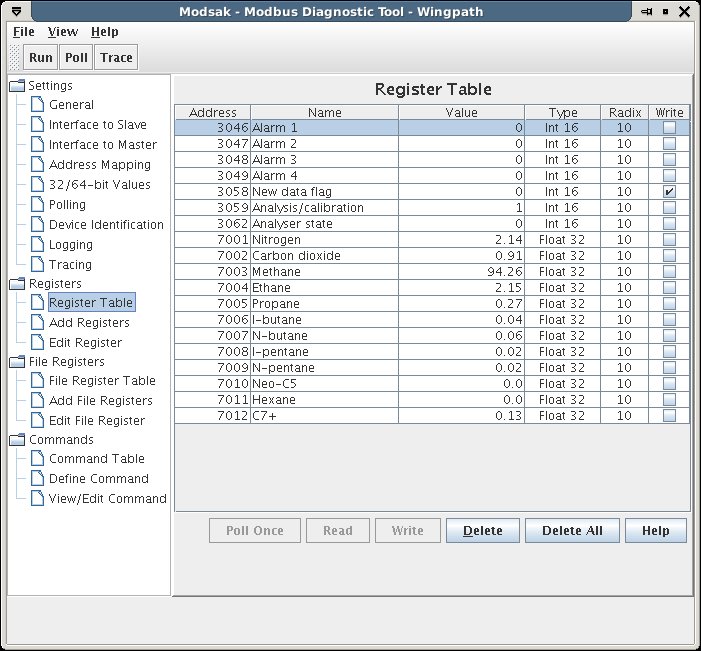This screenshot has height=651, width=701.
Task: Click the Trace toolbar button
Action: 116,57
